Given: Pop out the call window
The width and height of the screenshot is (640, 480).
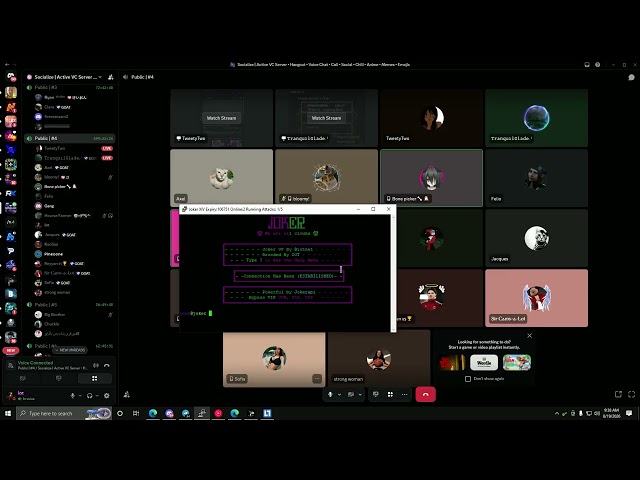Looking at the screenshot, I should click(618, 394).
